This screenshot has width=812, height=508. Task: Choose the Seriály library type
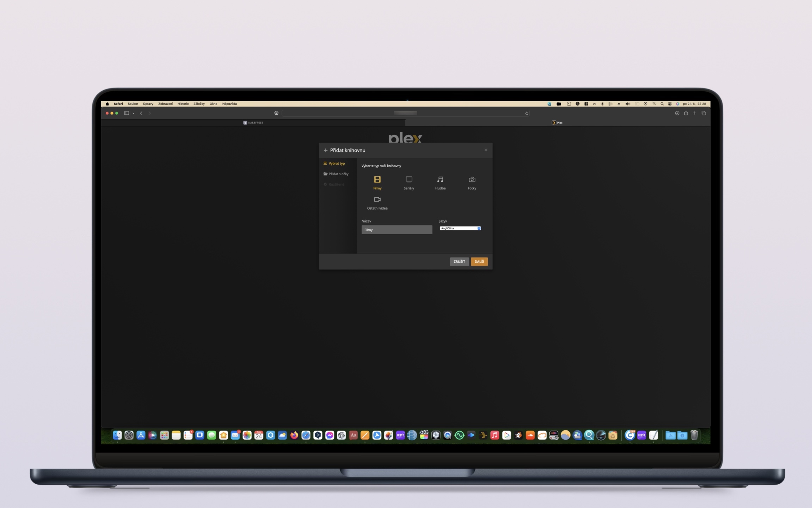[409, 182]
